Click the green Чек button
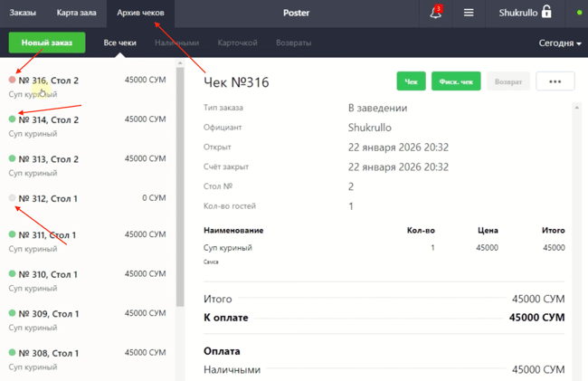 pos(411,81)
